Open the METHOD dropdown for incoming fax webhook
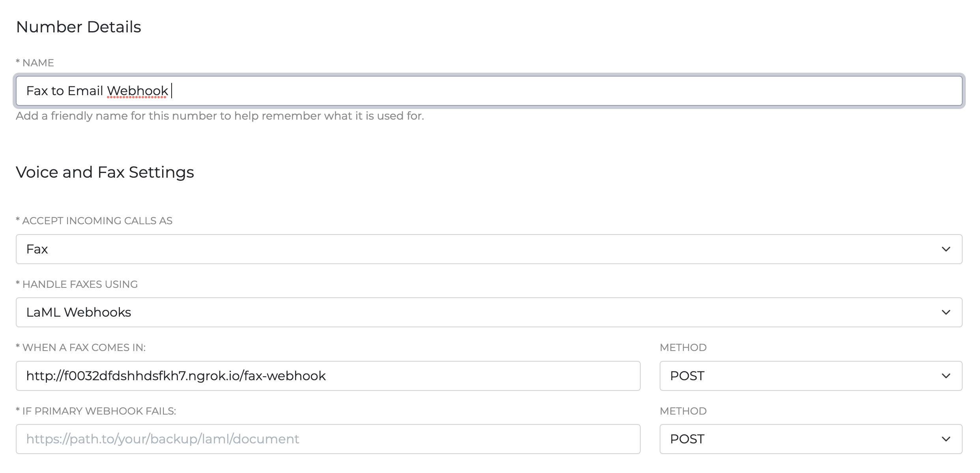This screenshot has height=473, width=980. (811, 376)
